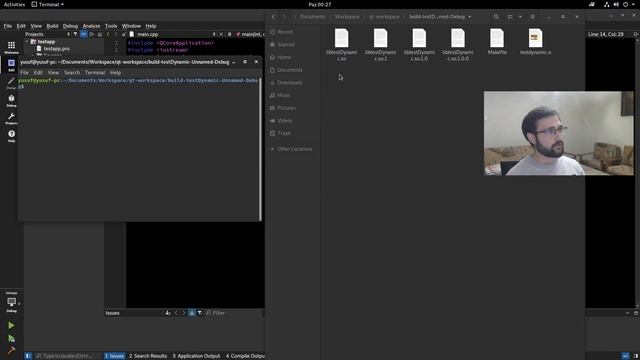Build project with the hammer icon
Image resolution: width=640 pixels, height=360 pixels.
(x=11, y=350)
